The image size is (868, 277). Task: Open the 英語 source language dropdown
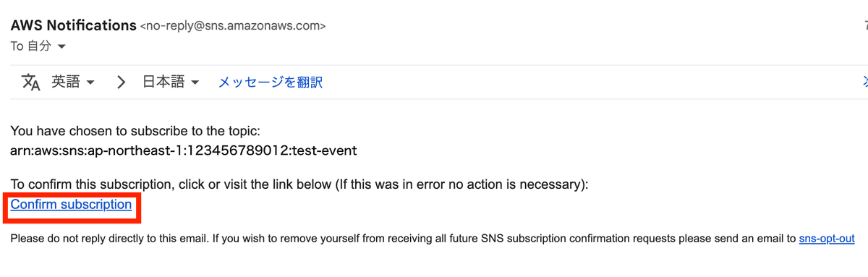pyautogui.click(x=72, y=82)
